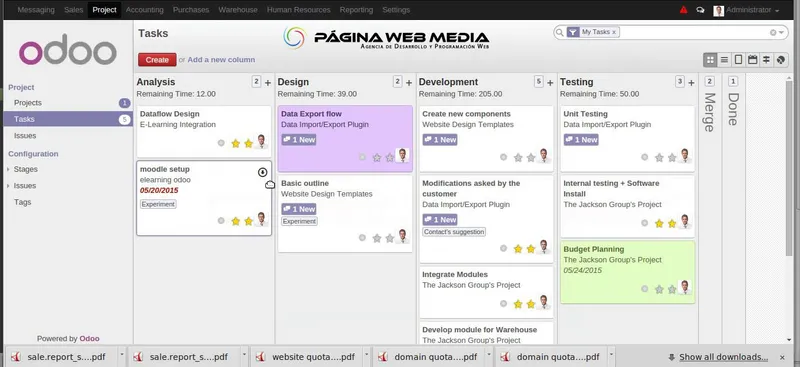Click the Experiment tag on moodle setup card

point(158,204)
